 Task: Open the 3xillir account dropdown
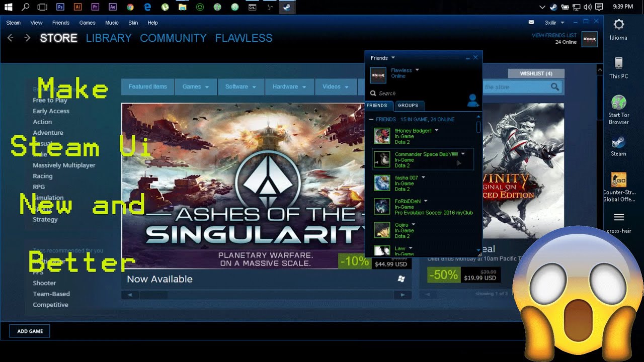[554, 23]
